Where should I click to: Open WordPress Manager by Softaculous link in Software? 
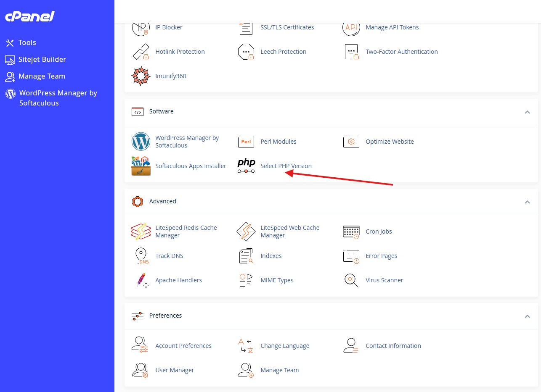pos(187,142)
